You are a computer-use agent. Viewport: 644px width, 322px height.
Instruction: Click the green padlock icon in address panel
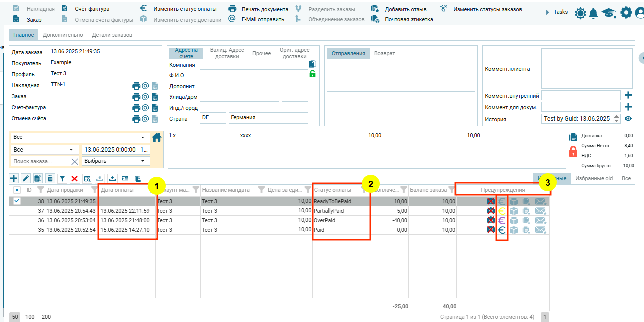312,74
